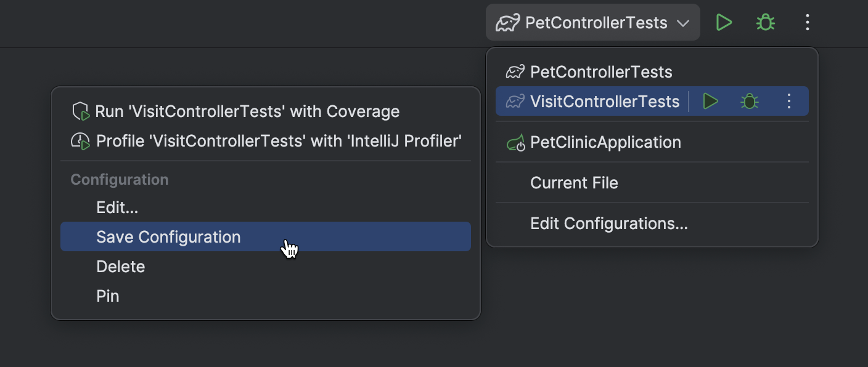This screenshot has height=367, width=868.
Task: Select PetControllerTests from the configurations list
Action: point(601,72)
